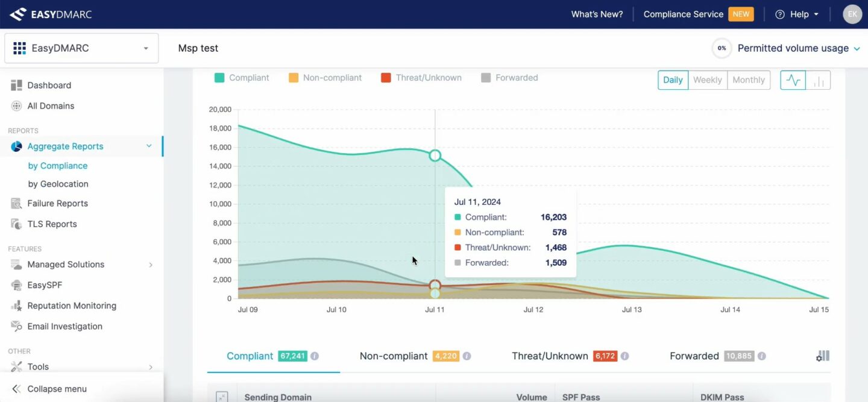Click info icon next to Non-compliant count

coord(467,356)
